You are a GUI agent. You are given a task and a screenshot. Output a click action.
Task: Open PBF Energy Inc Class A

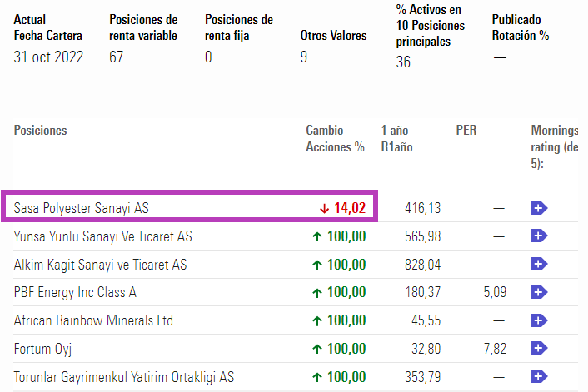pos(75,292)
